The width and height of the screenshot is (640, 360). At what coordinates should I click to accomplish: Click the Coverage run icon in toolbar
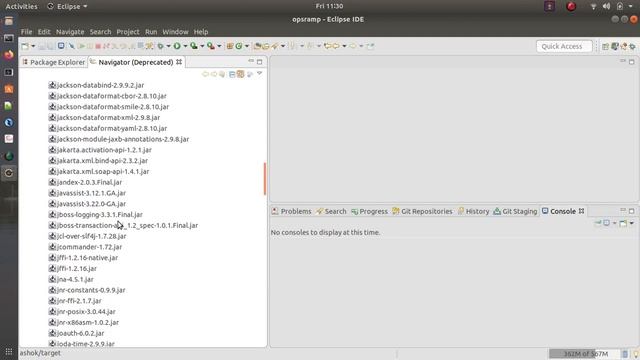[194, 46]
